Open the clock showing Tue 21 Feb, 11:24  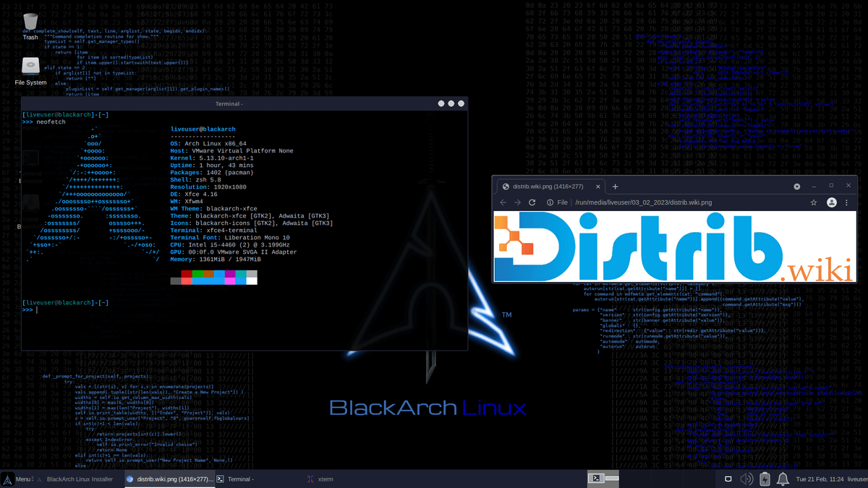(x=820, y=479)
